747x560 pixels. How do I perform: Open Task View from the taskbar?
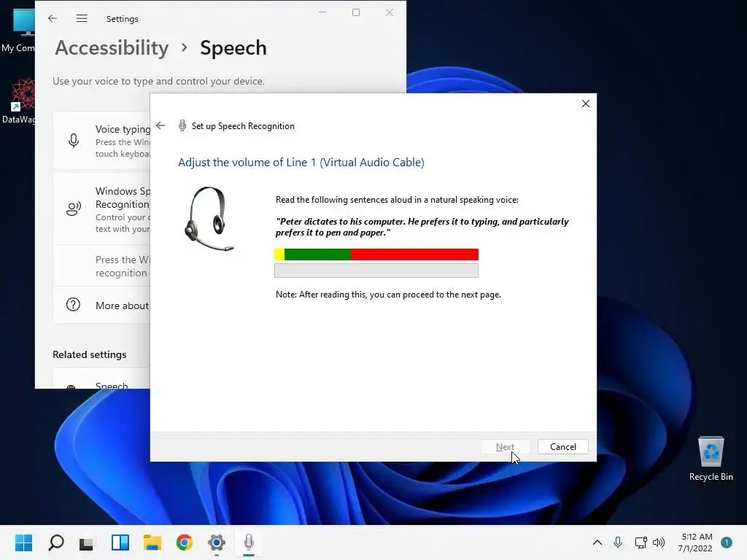point(87,542)
